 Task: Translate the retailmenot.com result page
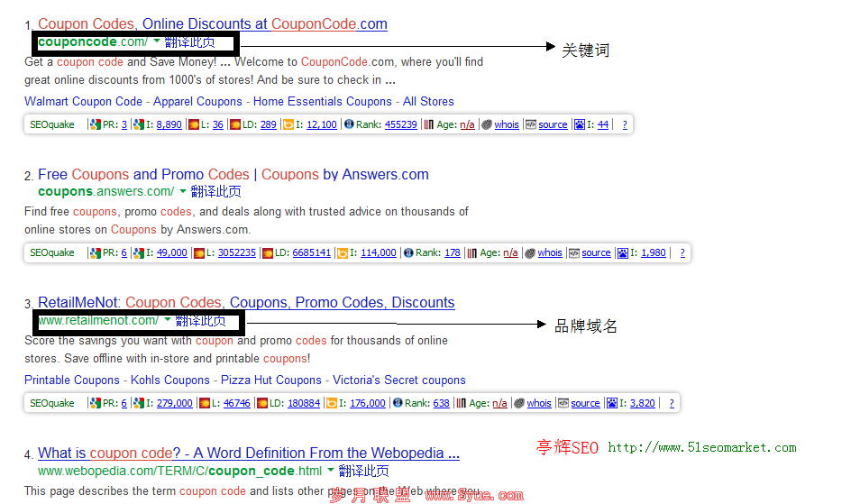pos(200,321)
